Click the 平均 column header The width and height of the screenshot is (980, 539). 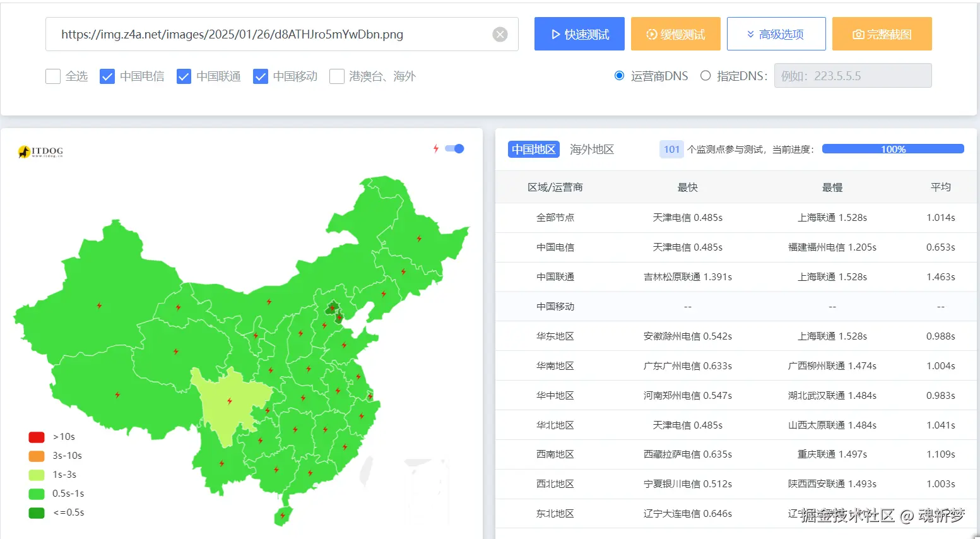(x=941, y=187)
